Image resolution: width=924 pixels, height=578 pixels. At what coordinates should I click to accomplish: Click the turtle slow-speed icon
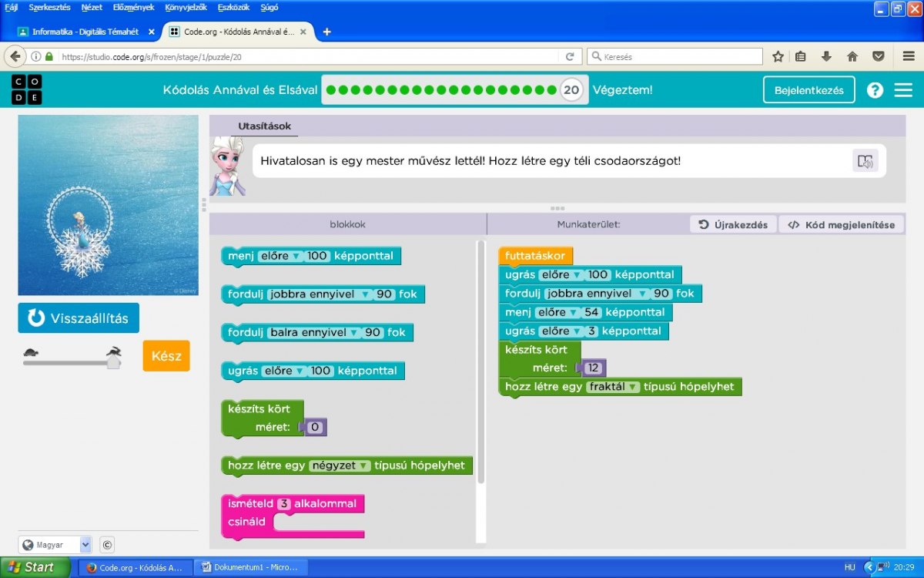click(32, 352)
